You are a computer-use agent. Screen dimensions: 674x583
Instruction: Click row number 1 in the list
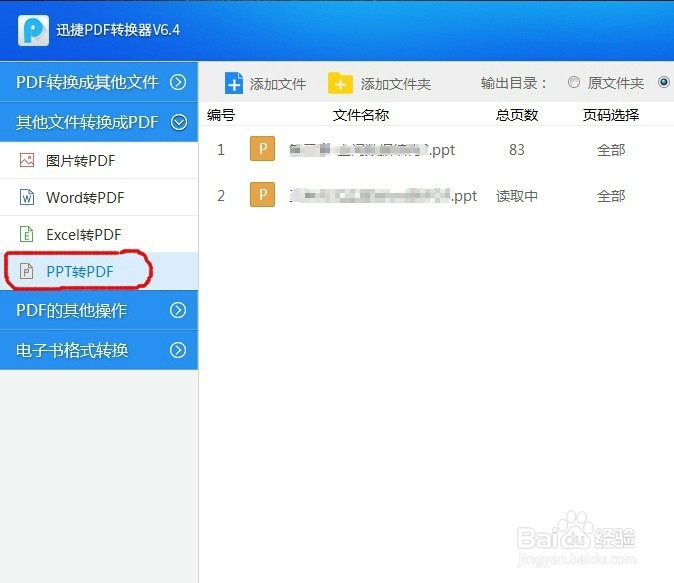pos(221,150)
